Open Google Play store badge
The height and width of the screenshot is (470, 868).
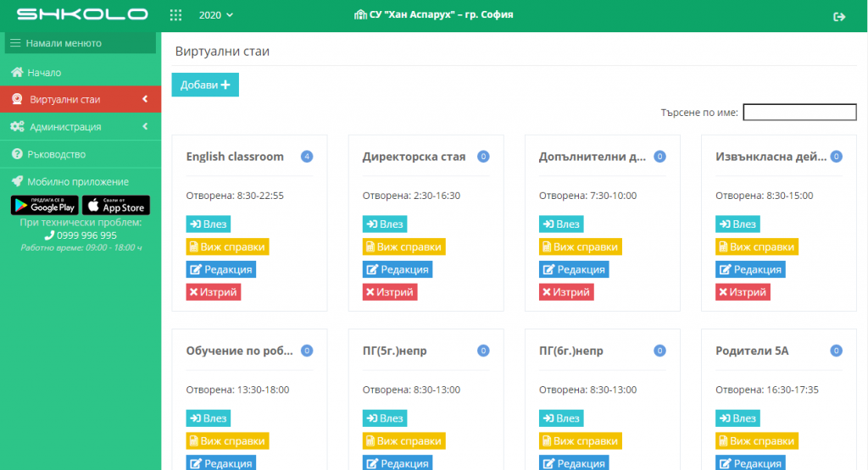point(45,205)
